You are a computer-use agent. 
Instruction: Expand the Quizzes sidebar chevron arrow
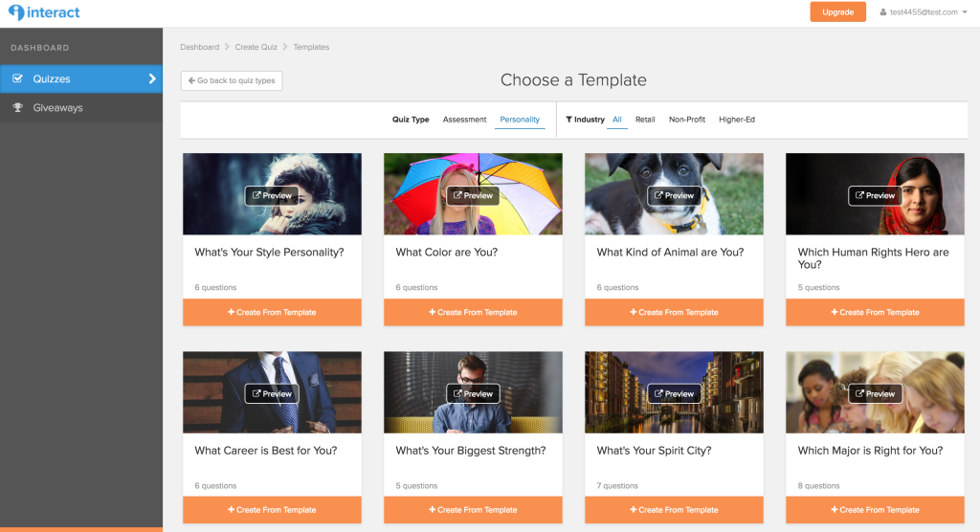tap(152, 78)
